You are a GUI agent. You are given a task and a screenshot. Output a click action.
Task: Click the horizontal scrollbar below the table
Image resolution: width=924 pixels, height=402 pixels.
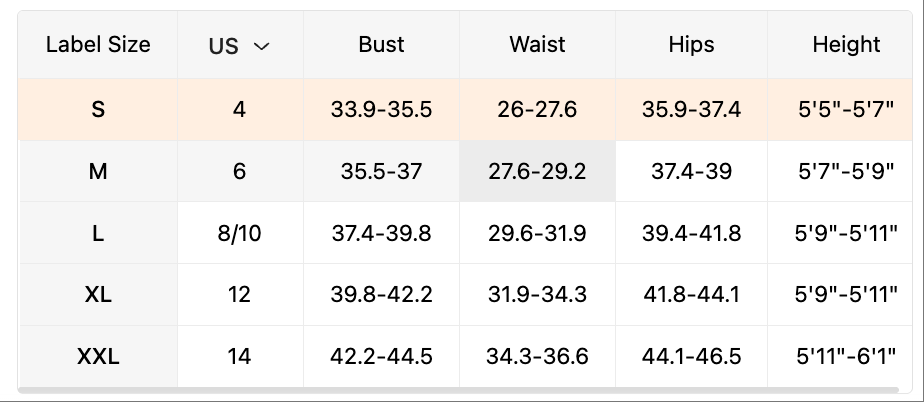coord(460,390)
